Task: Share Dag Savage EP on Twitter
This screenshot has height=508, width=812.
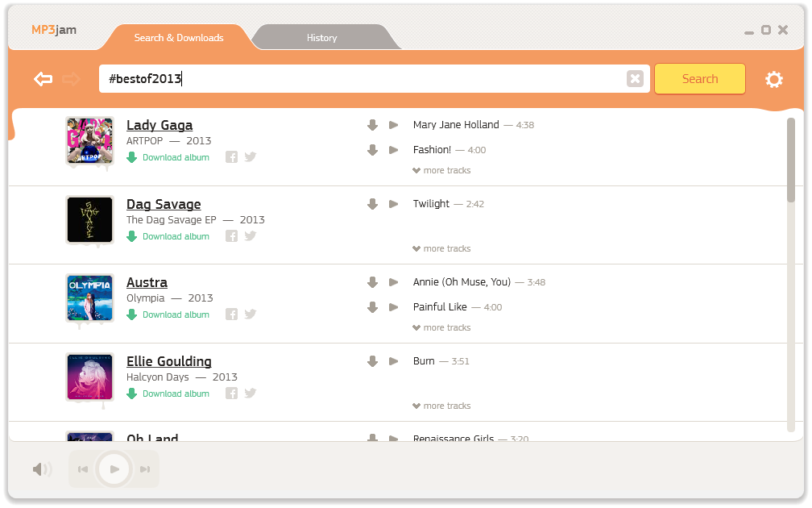Action: (x=251, y=235)
